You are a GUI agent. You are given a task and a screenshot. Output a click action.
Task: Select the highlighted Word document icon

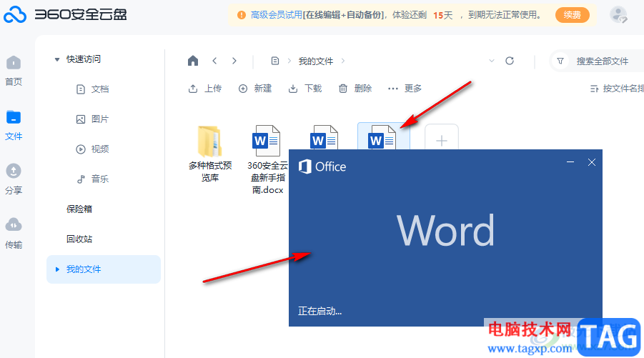[x=382, y=137]
